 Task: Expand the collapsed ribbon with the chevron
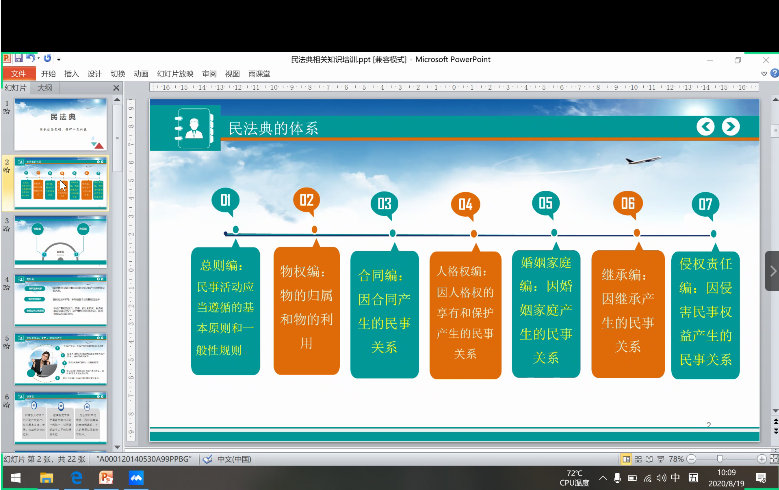(x=764, y=74)
